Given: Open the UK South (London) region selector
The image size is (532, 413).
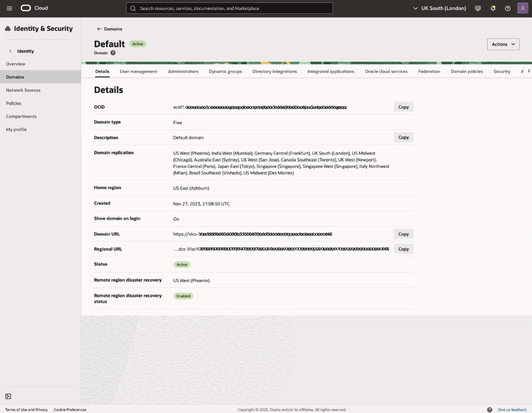Looking at the screenshot, I should [439, 8].
